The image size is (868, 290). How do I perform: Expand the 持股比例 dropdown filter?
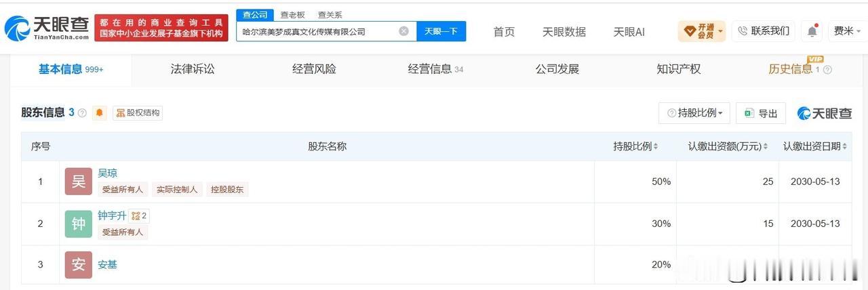(x=694, y=113)
